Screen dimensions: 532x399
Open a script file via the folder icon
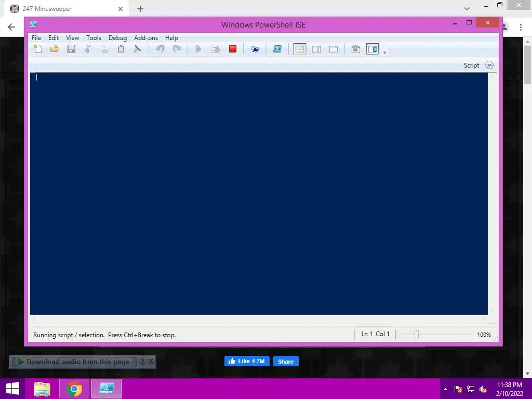coord(54,49)
